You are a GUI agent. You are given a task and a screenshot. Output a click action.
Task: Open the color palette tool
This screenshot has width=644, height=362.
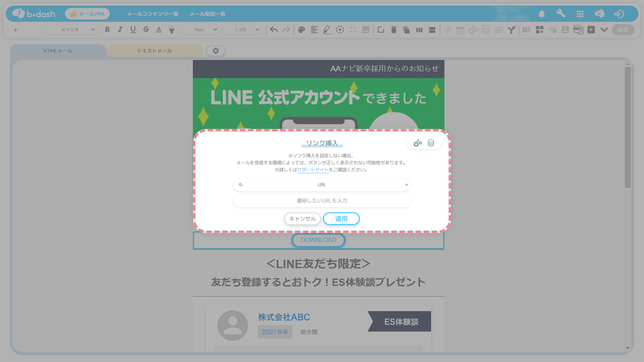point(301,30)
